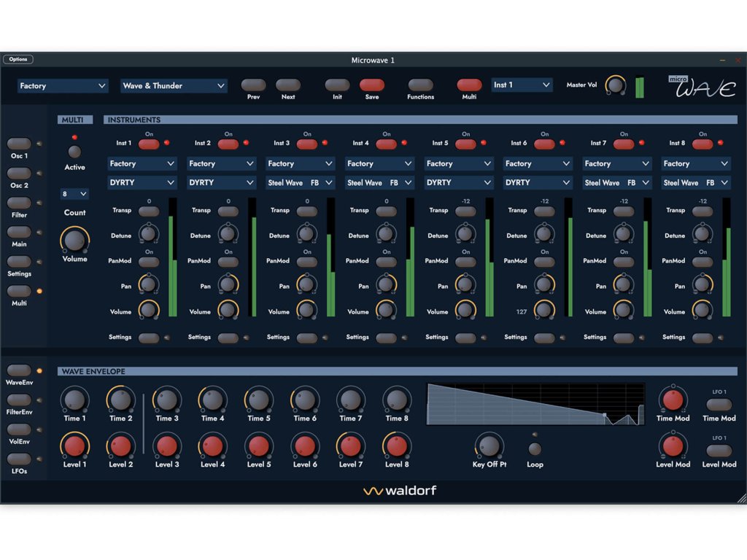Open Inst 1 DYRTY sound dropdown
The width and height of the screenshot is (747, 560).
[142, 182]
